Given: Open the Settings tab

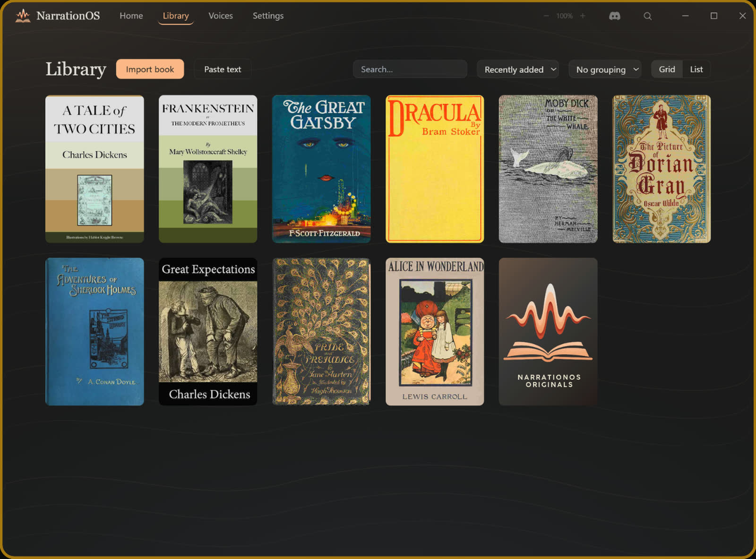Looking at the screenshot, I should [x=268, y=16].
